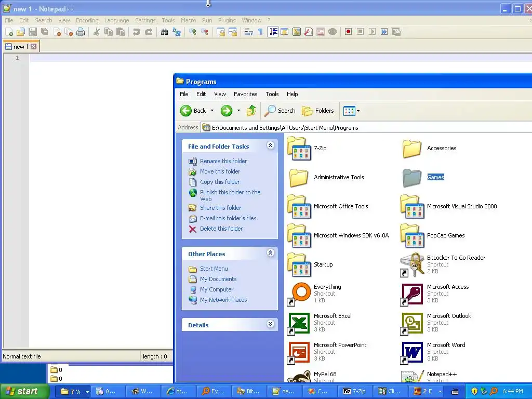The height and width of the screenshot is (399, 532).
Task: Click the macro Playback button in Notepad++
Action: 372,32
